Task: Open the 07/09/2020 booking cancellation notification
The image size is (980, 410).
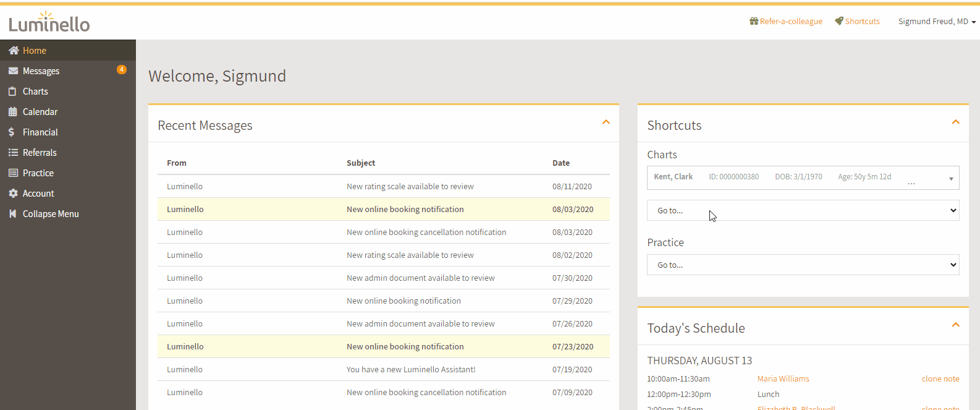Action: tap(384, 392)
